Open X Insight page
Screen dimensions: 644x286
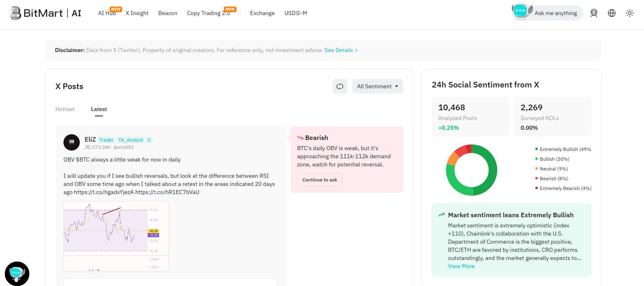pyautogui.click(x=137, y=13)
